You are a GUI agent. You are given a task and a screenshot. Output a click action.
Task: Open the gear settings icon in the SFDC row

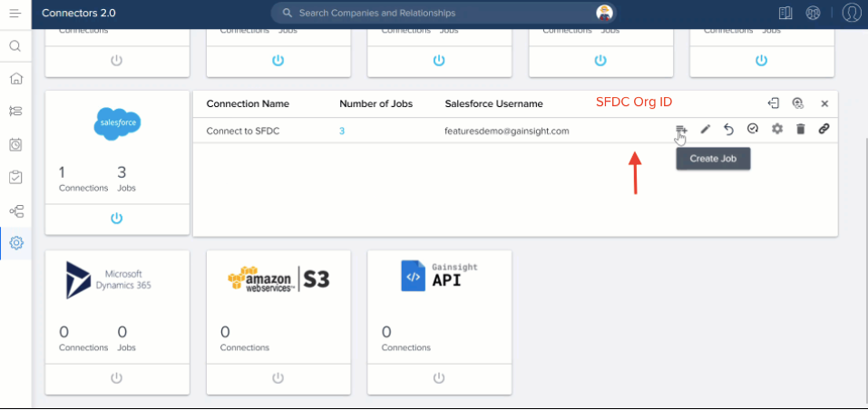[777, 129]
